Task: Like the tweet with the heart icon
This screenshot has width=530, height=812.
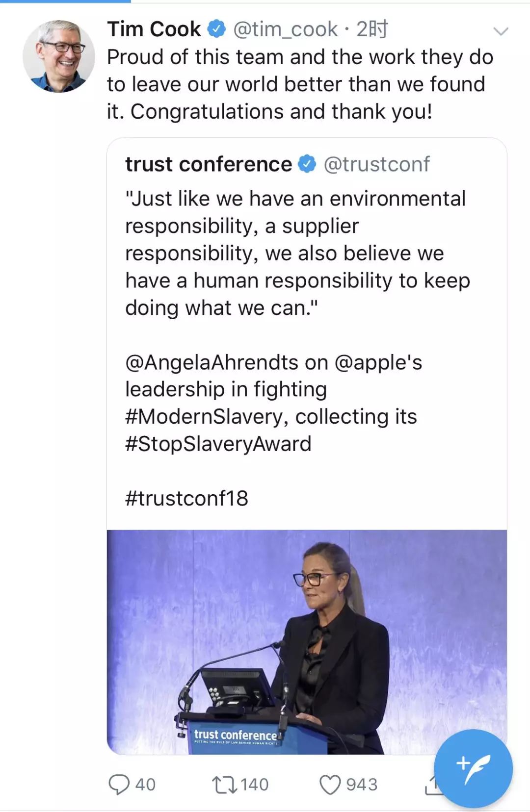Action: coord(330,784)
